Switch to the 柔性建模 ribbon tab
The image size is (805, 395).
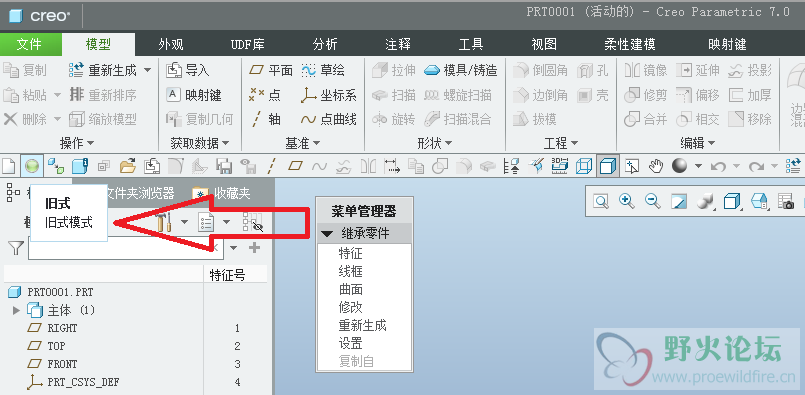[x=629, y=45]
